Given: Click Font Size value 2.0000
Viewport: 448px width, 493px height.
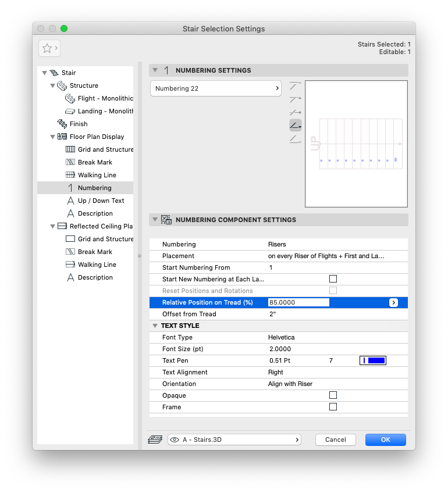Looking at the screenshot, I should pos(280,349).
